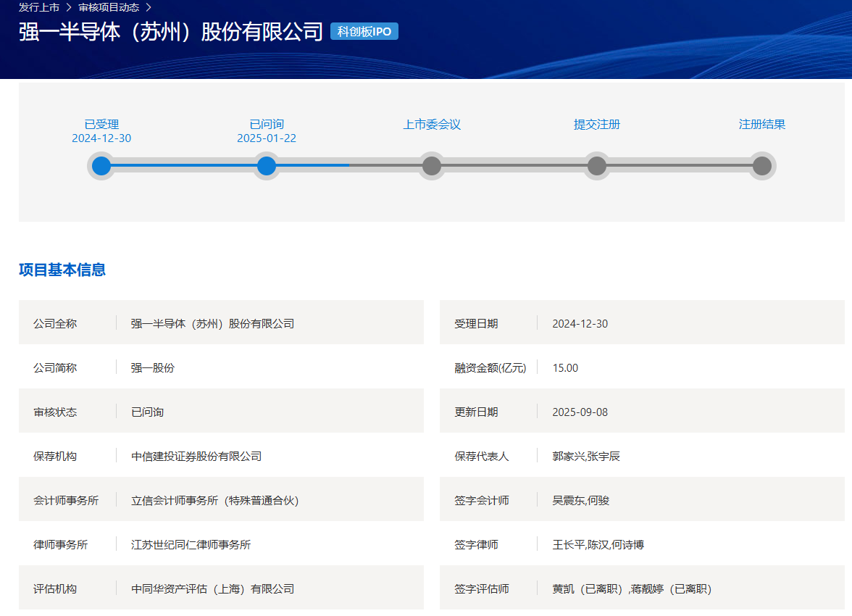This screenshot has height=616, width=852.
Task: Select the 提交注册 timeline node
Action: (x=597, y=166)
